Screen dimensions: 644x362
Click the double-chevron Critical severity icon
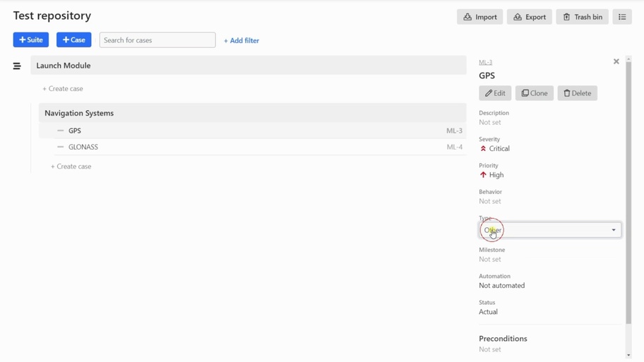(483, 149)
